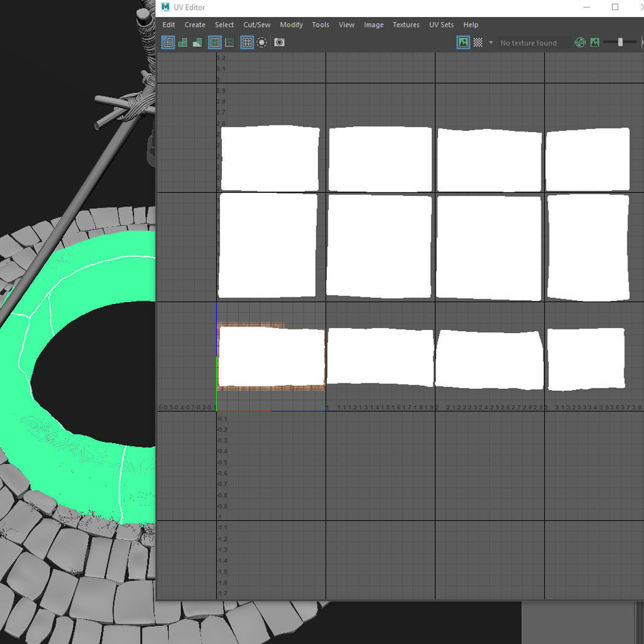Open the Image menu
The height and width of the screenshot is (644, 644).
(x=374, y=25)
